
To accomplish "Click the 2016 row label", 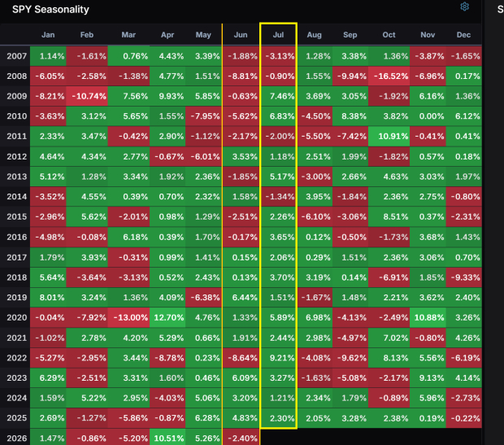I will point(17,237).
